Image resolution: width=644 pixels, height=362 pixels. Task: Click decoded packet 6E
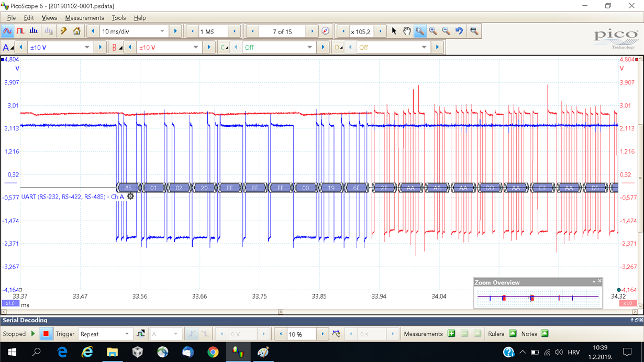point(357,188)
